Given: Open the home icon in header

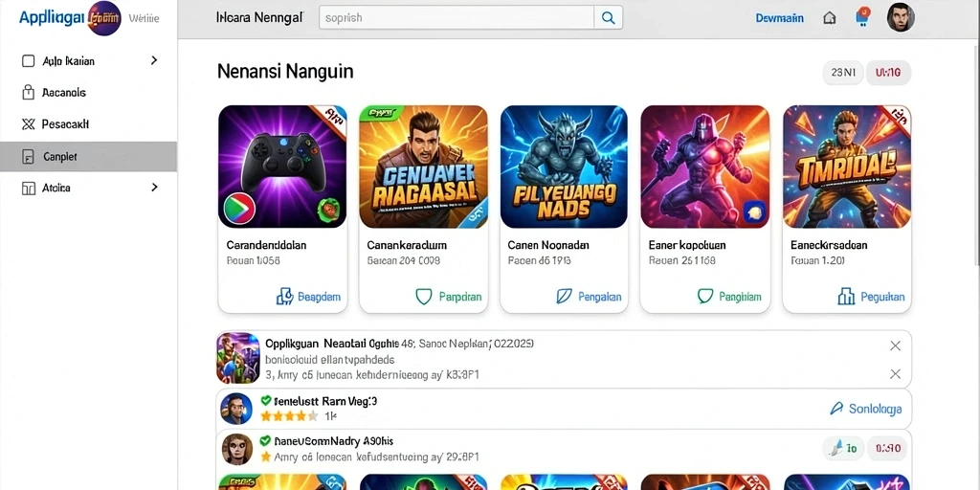Looking at the screenshot, I should tap(830, 17).
